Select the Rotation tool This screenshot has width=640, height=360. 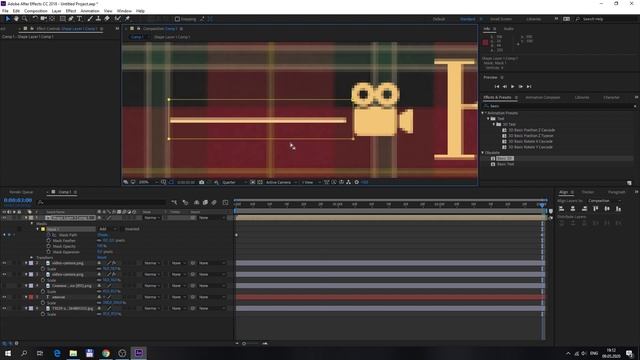(35, 19)
